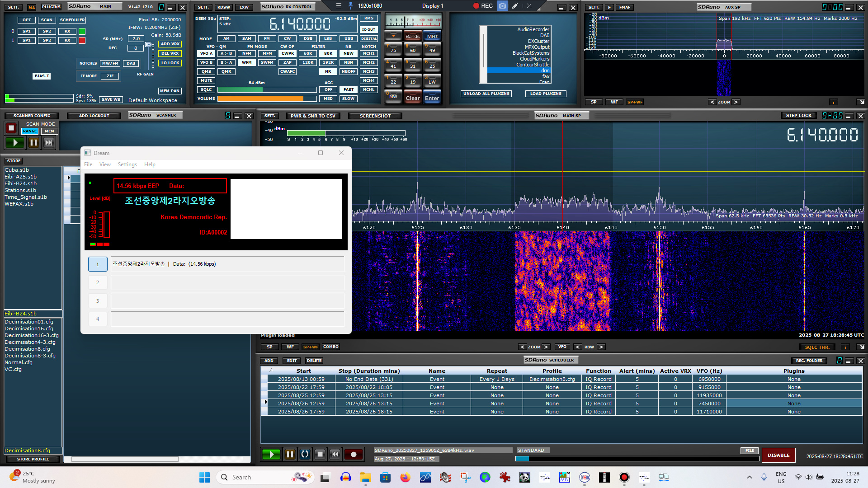
Task: Toggle AGC to SLOW
Action: (x=348, y=99)
